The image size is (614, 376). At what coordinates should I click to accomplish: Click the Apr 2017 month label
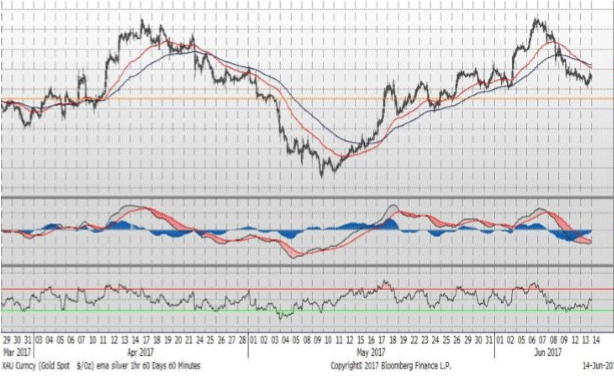point(140,352)
